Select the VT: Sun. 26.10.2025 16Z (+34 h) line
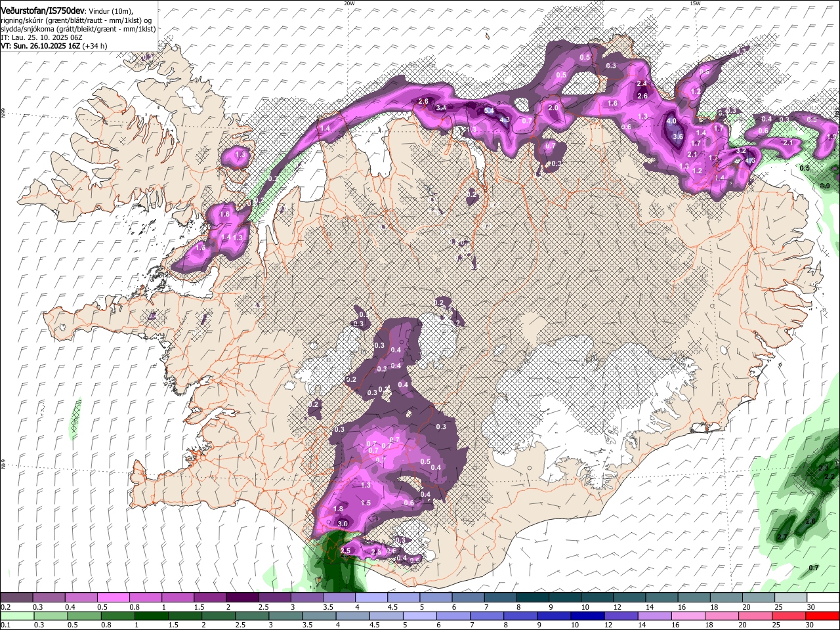The image size is (840, 630). [54, 46]
